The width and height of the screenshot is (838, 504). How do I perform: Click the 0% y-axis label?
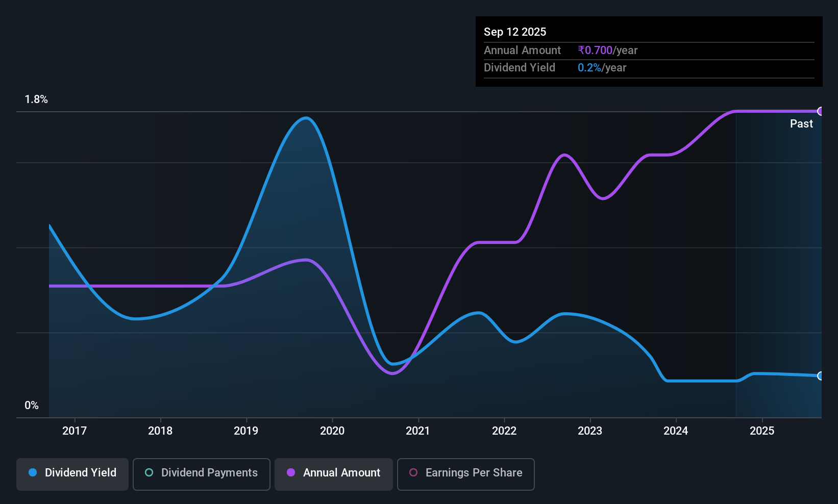click(x=32, y=406)
